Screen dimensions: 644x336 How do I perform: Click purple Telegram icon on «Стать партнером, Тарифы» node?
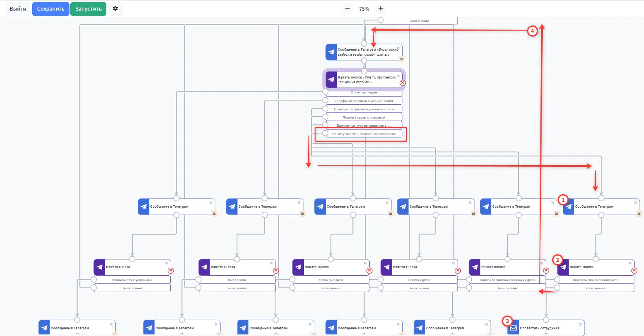(x=331, y=80)
